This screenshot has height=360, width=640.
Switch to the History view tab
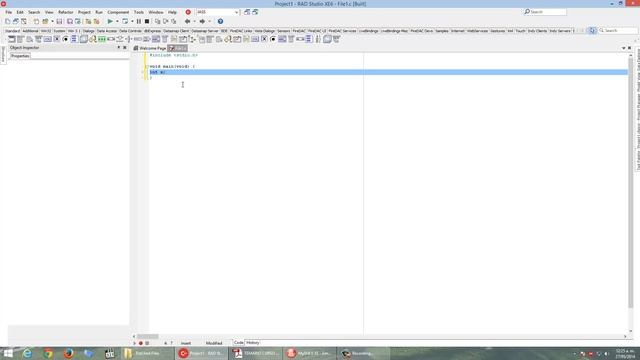click(x=252, y=343)
